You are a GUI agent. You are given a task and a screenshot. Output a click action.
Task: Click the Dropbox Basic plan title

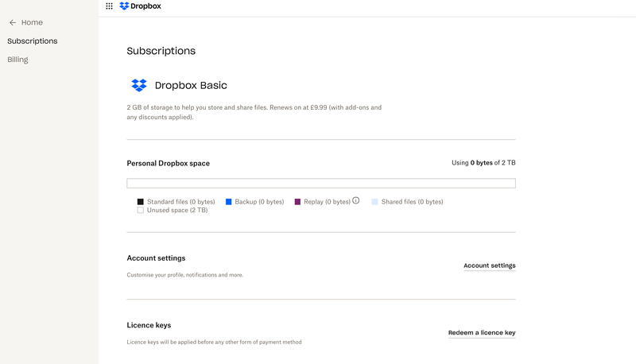[191, 85]
